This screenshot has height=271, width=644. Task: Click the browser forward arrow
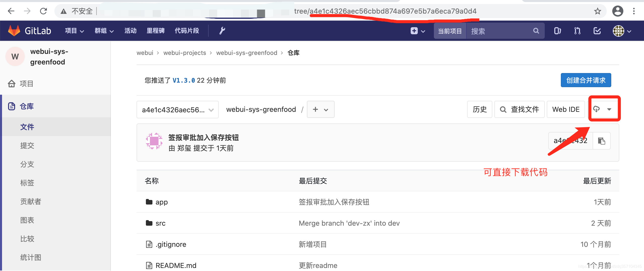click(27, 11)
